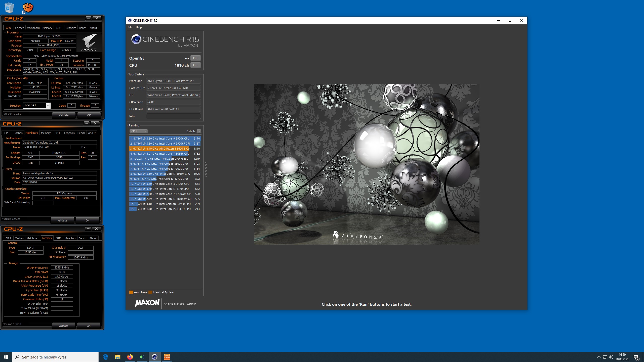Click the DRAM Frequency value 2095.8 MHz

point(62,267)
